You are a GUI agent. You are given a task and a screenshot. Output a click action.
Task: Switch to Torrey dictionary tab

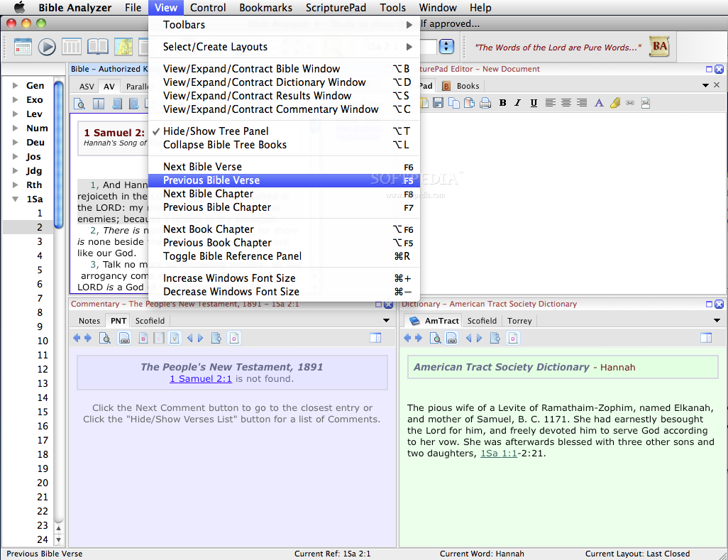tap(519, 320)
